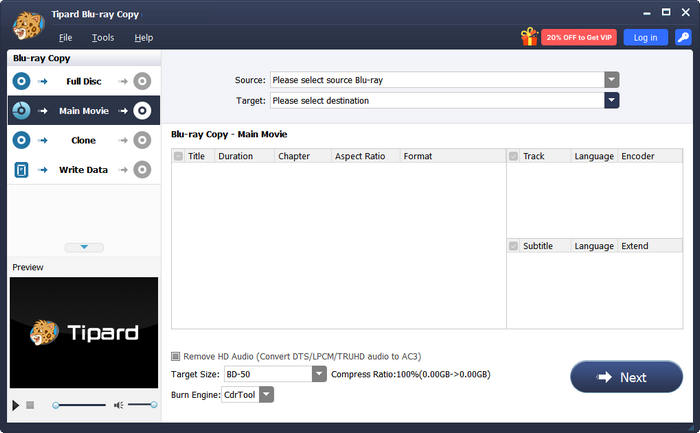Viewport: 700px width, 433px height.
Task: Click the Subtitle panel Language header
Action: pyautogui.click(x=594, y=246)
